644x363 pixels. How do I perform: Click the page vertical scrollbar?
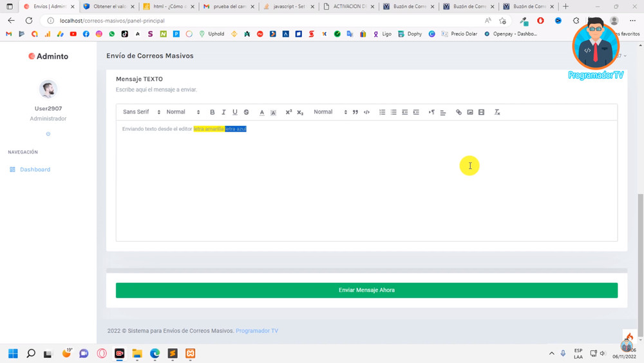point(640,265)
